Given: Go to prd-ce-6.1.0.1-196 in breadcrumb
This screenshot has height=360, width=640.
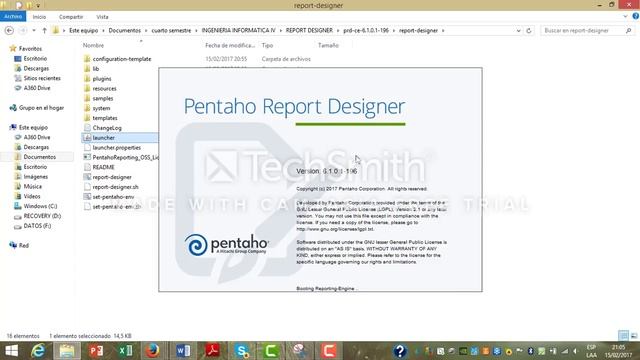Looking at the screenshot, I should coord(366,31).
